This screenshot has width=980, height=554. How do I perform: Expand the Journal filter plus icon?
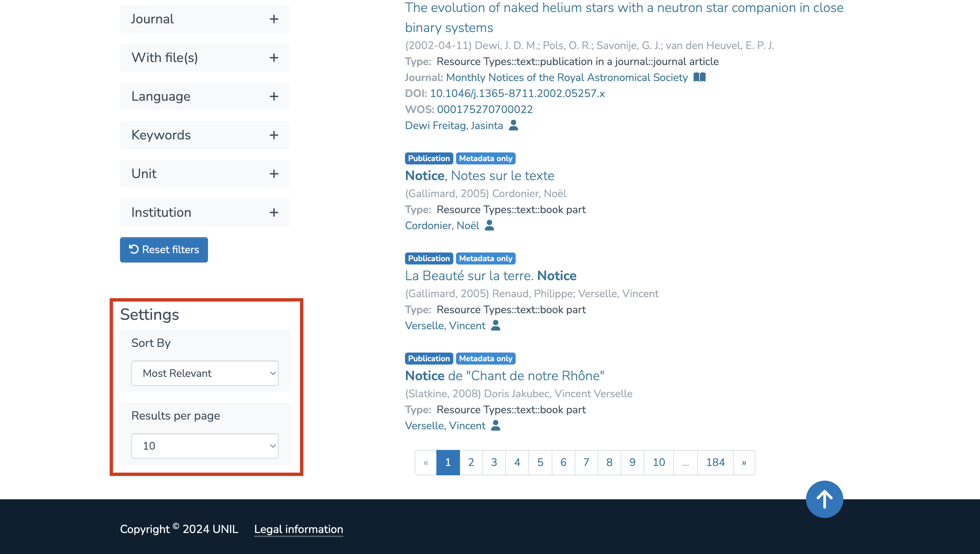pos(274,19)
